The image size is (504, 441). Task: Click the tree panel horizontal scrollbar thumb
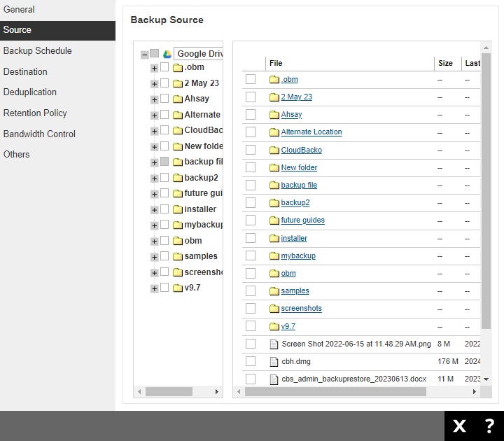pos(169,392)
